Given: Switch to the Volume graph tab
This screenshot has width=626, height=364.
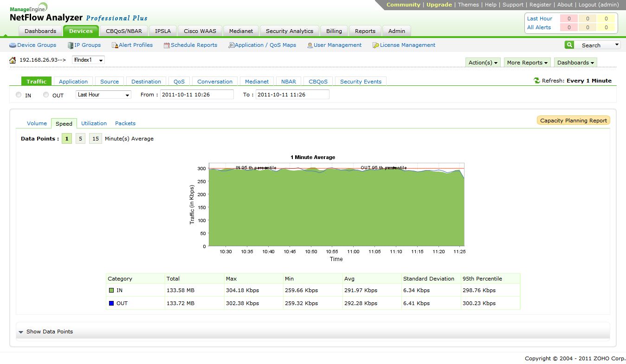Looking at the screenshot, I should coord(37,123).
